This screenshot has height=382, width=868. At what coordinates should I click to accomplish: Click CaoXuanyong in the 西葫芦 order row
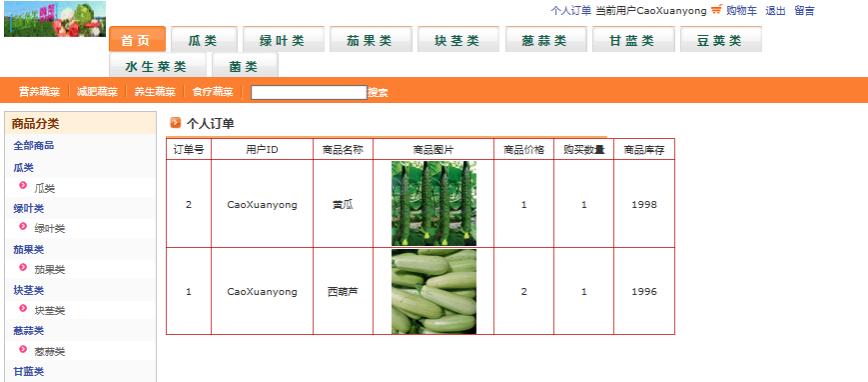coord(262,292)
